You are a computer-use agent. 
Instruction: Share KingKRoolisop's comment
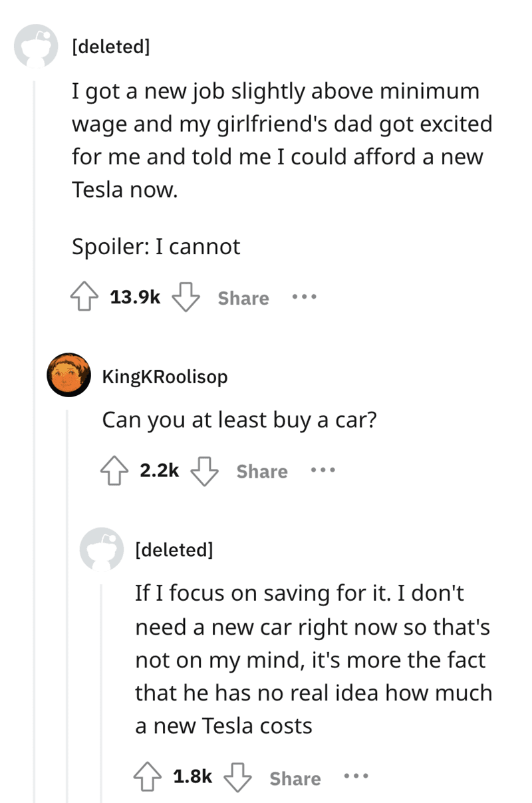tap(262, 471)
